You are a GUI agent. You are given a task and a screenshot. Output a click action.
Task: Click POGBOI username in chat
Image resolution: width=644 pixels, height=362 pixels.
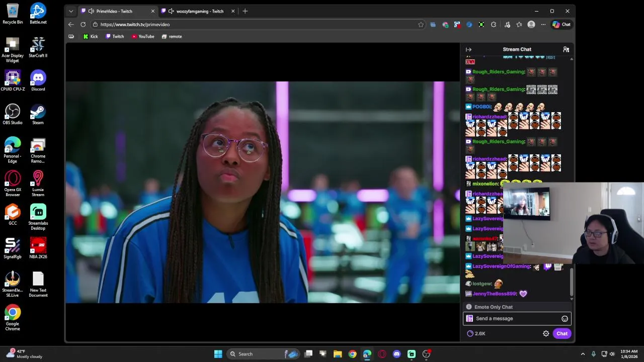[x=481, y=107]
